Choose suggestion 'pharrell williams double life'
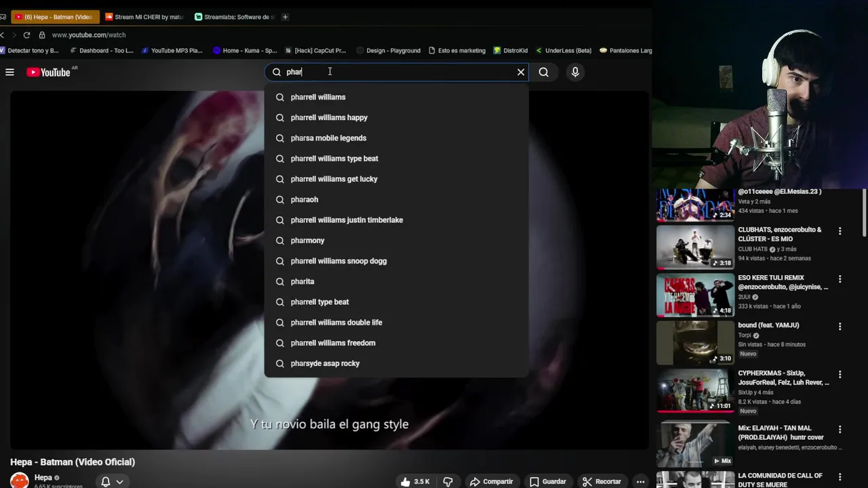 tap(397, 323)
